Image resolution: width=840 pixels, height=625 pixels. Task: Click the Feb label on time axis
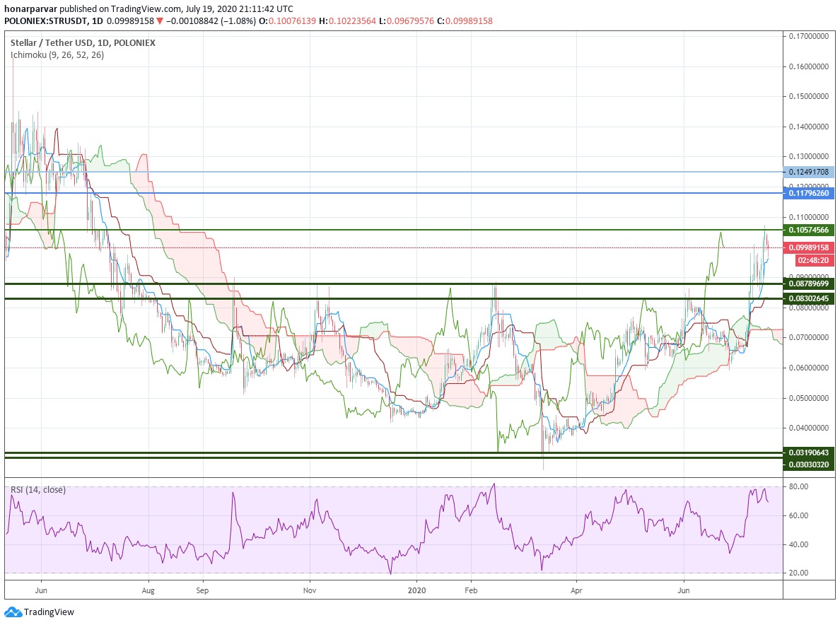point(470,590)
